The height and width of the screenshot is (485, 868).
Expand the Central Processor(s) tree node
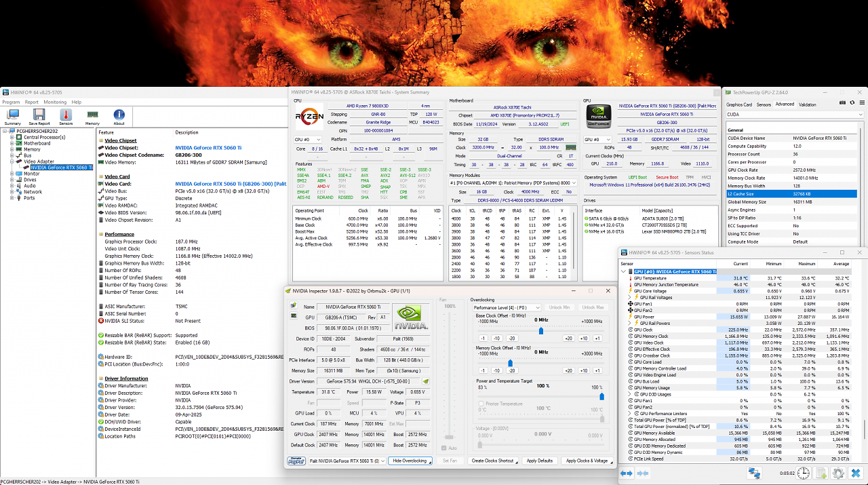(12, 137)
